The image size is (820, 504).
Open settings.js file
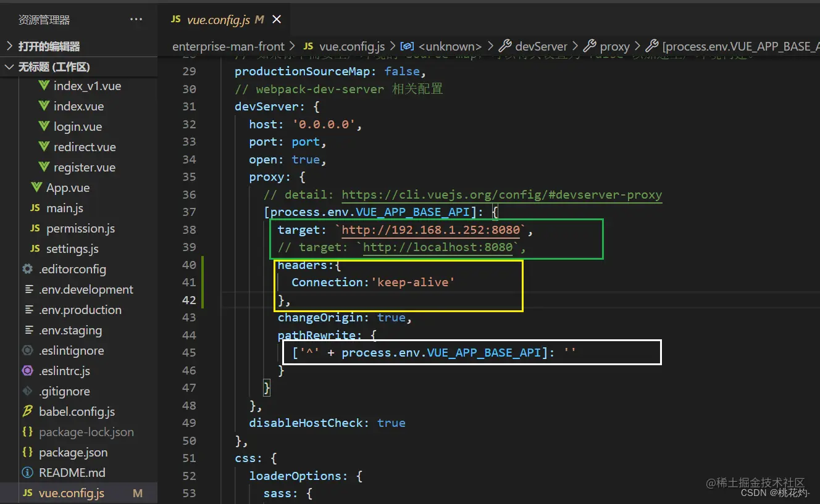[72, 249]
